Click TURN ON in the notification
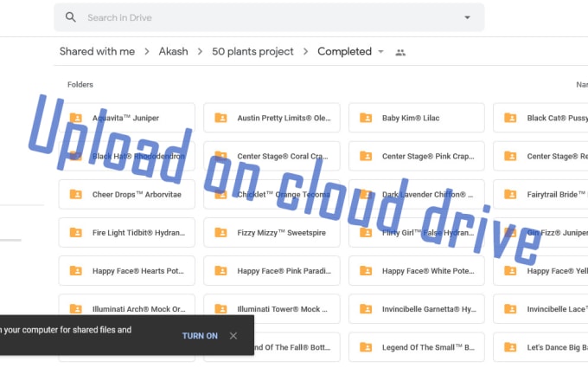Screen dimensions: 588x368 pos(200,336)
